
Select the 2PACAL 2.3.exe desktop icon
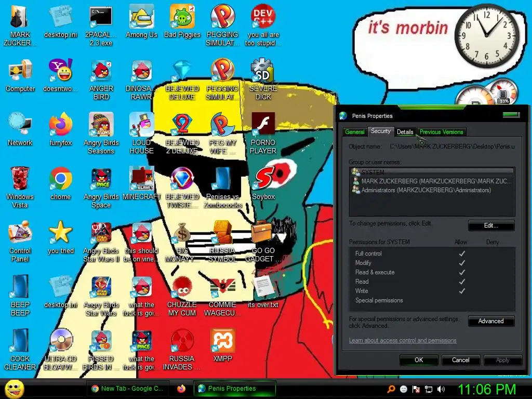(x=101, y=25)
